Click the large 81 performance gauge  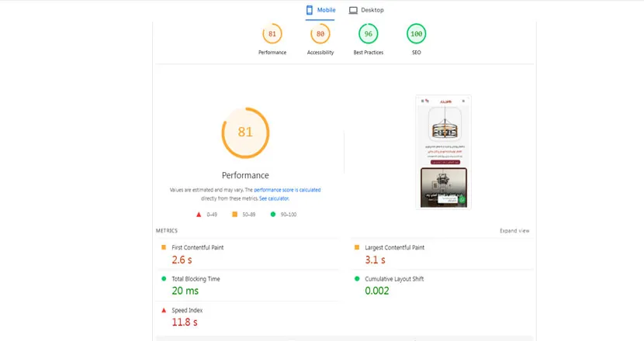click(x=245, y=133)
